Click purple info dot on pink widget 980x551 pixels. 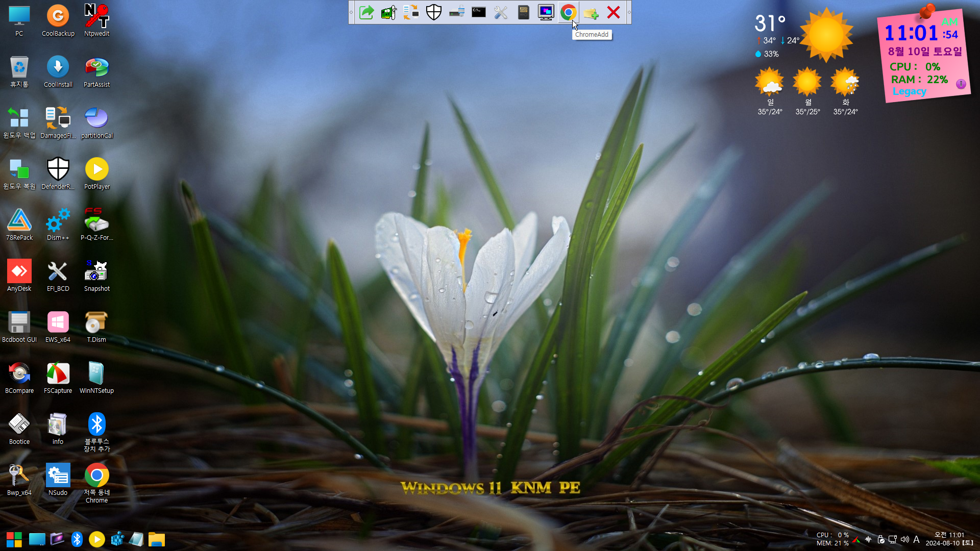[961, 84]
